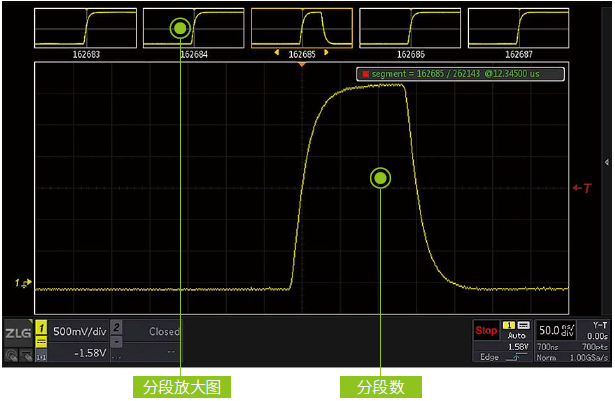Click the ZLG logo icon
Viewport: 615px width, 401px height.
click(x=17, y=332)
